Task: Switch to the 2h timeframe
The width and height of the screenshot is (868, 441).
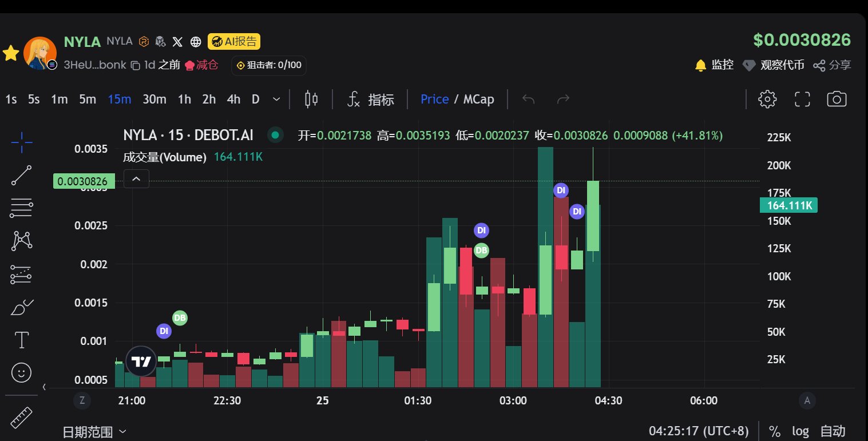Action: [209, 99]
